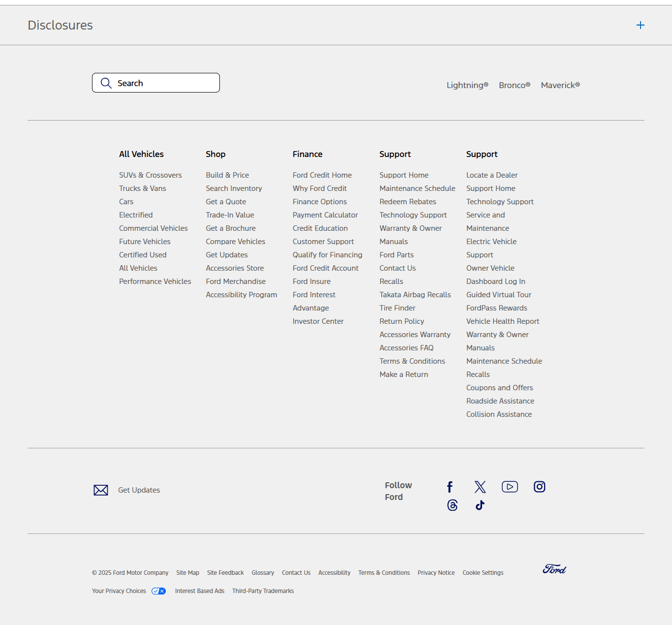This screenshot has height=625, width=672.
Task: Open the Electrified vehicles link
Action: pyautogui.click(x=136, y=215)
